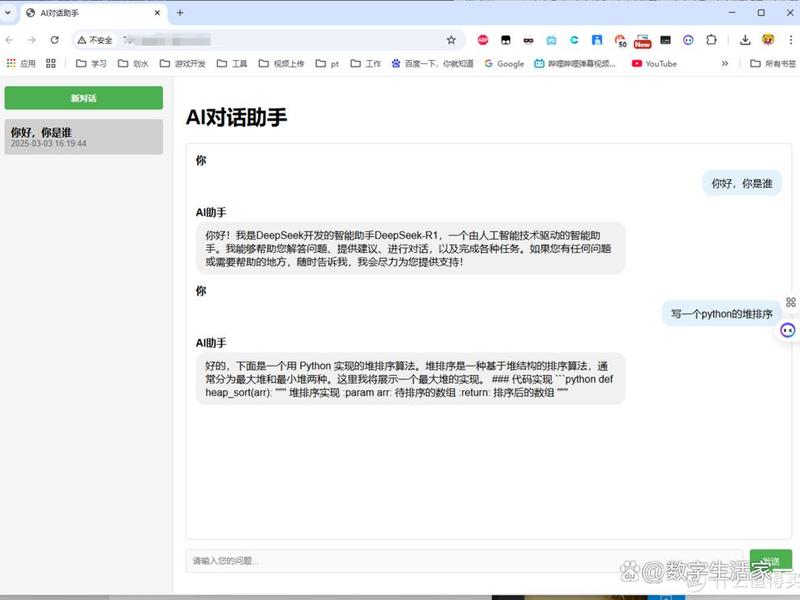This screenshot has height=600, width=800.
Task: Click the 你好,你是谁 user message bubble
Action: (x=742, y=183)
